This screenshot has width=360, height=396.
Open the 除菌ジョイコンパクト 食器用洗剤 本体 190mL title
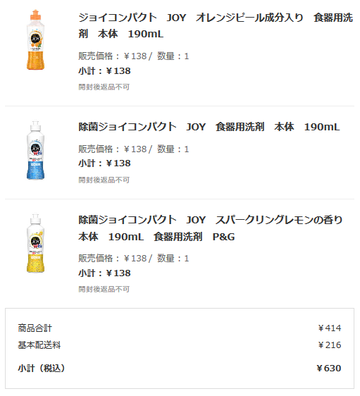209,127
